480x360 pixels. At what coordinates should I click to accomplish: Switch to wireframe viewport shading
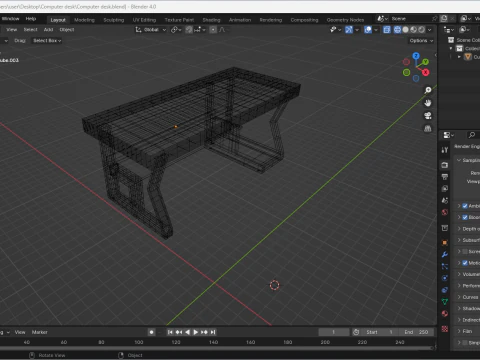coord(397,30)
